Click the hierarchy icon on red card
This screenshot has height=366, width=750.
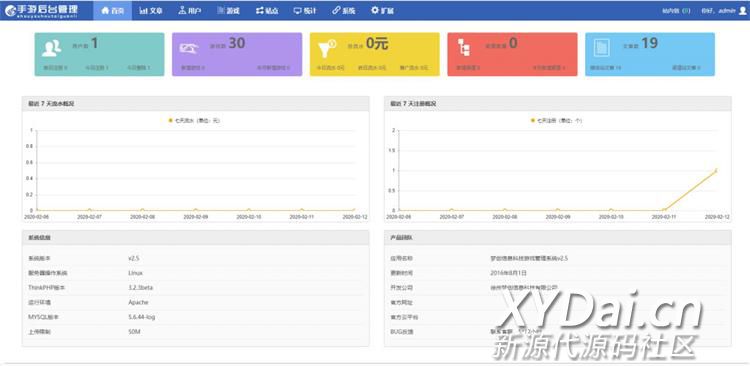(x=463, y=47)
